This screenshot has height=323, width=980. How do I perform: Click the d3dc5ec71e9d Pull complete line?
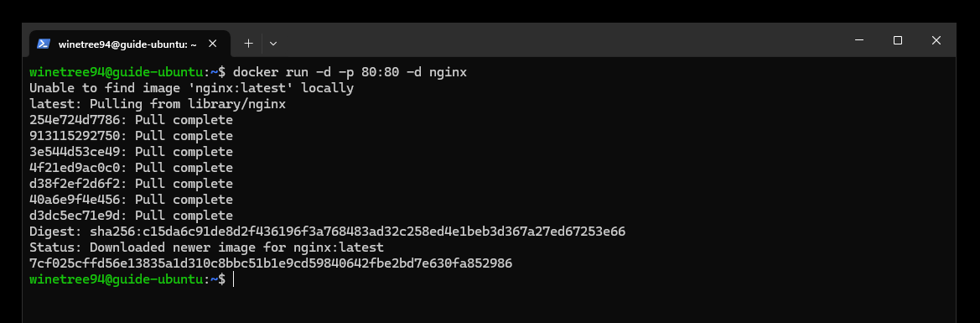point(132,216)
